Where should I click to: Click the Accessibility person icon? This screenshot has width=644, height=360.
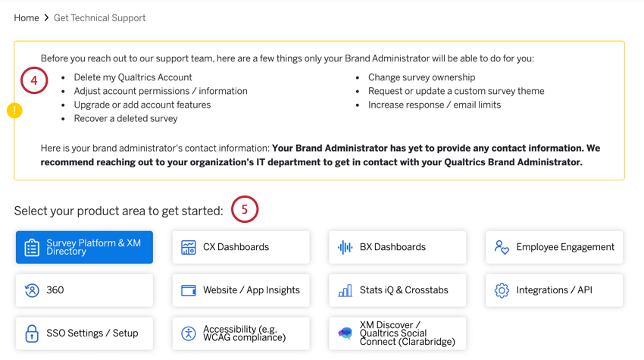(x=189, y=333)
